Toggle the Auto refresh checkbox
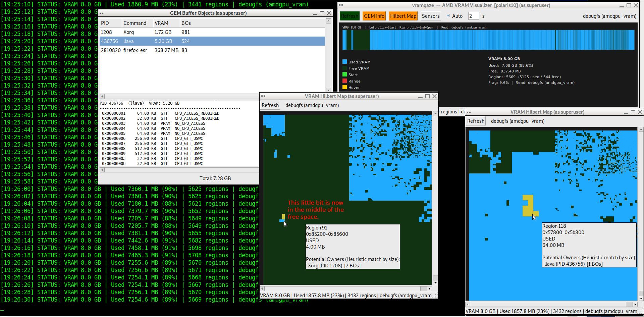This screenshot has height=317, width=644. pos(448,16)
